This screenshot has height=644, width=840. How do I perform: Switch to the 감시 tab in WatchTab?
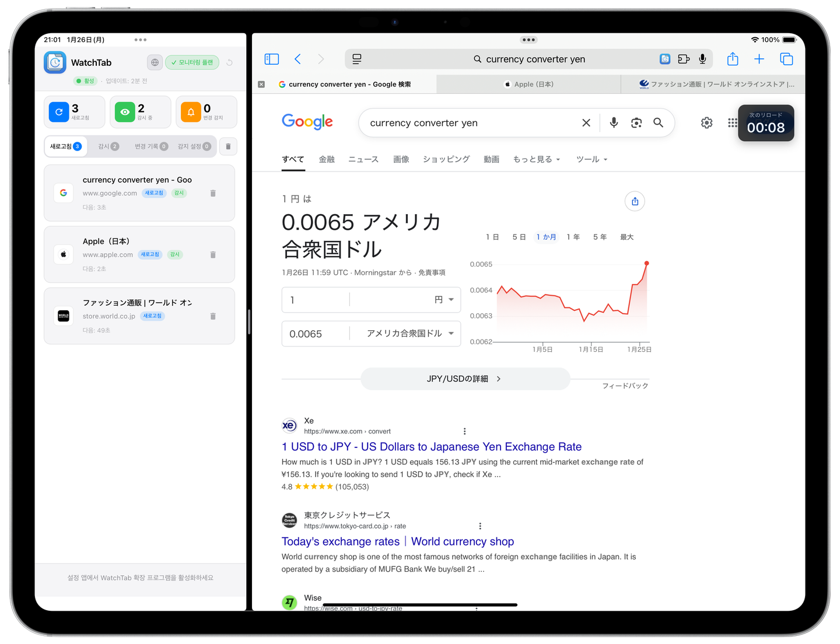tap(108, 146)
